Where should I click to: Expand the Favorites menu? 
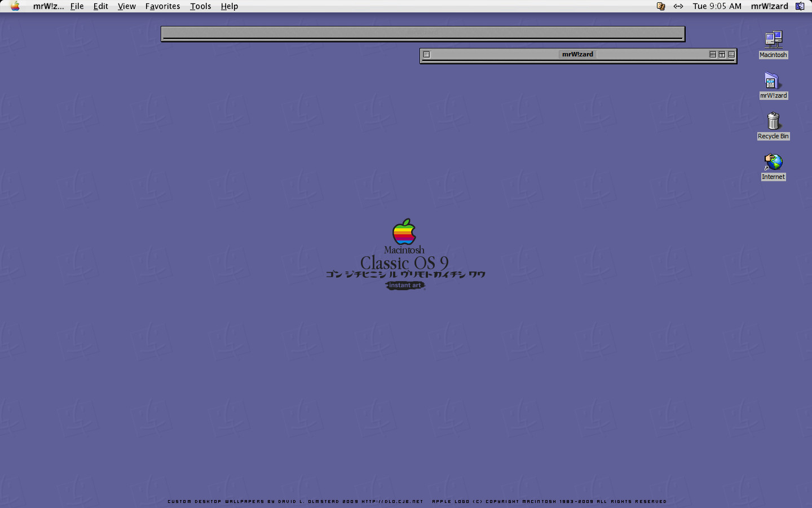[x=162, y=6]
